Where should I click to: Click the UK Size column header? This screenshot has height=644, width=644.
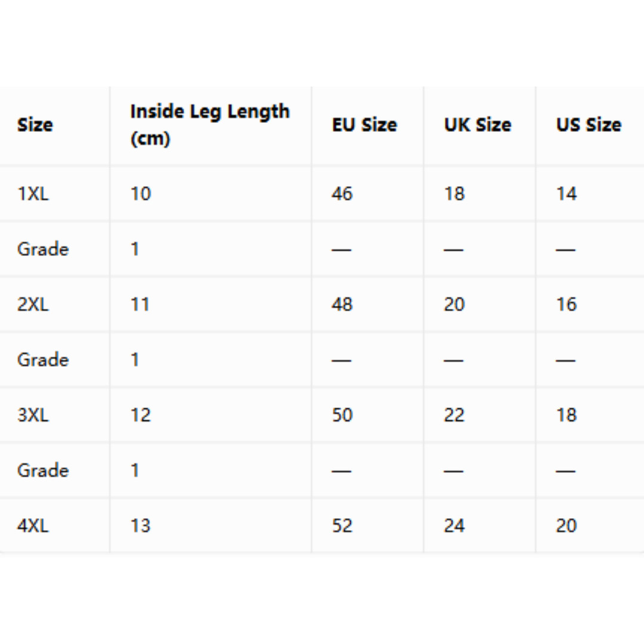[x=477, y=125]
